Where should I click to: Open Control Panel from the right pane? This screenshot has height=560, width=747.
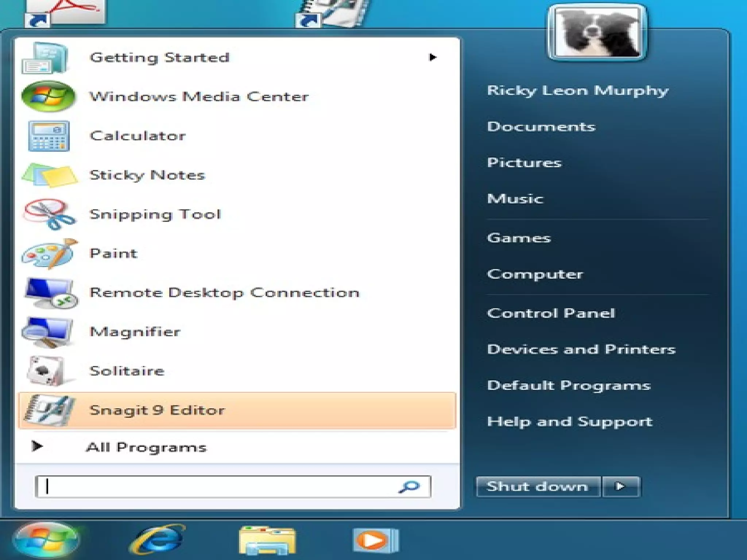551,313
